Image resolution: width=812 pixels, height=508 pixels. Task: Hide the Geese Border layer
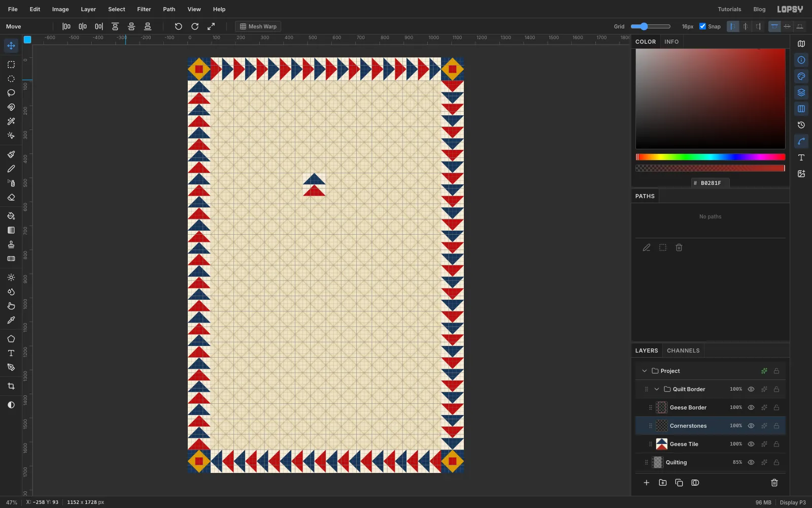pyautogui.click(x=751, y=407)
